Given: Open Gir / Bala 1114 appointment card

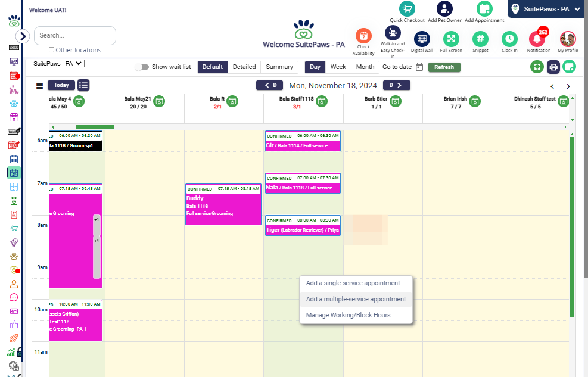Looking at the screenshot, I should pyautogui.click(x=303, y=141).
